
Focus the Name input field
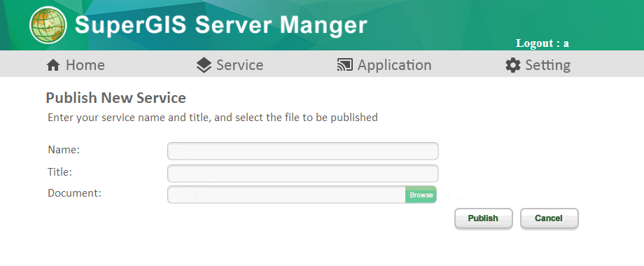click(x=302, y=151)
